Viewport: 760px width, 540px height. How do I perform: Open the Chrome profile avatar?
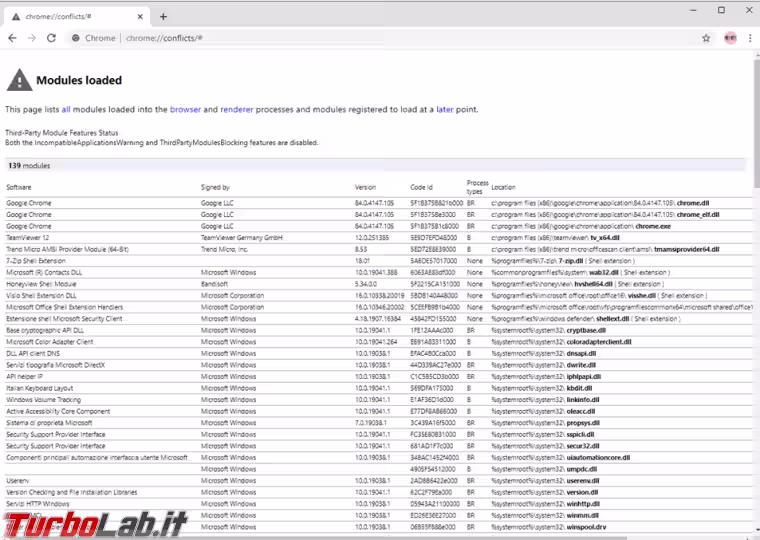(730, 38)
